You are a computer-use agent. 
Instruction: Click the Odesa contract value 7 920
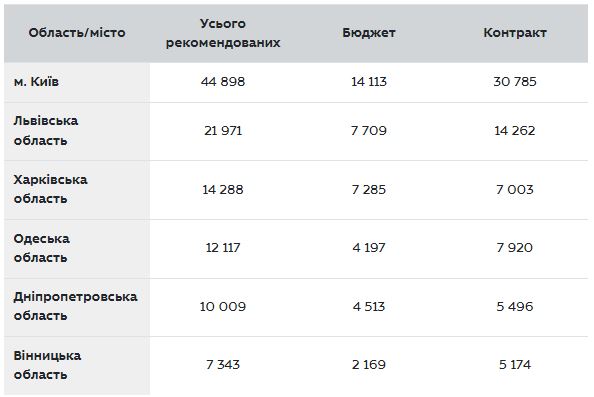tap(515, 248)
